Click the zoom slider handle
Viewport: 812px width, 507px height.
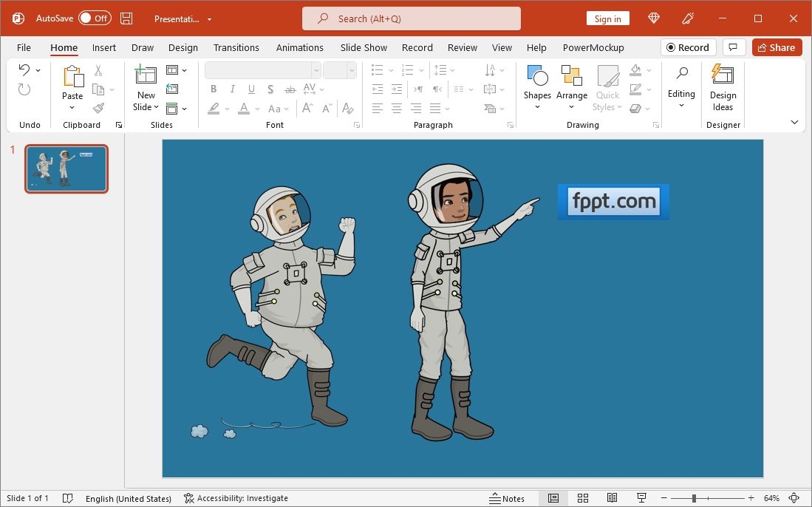(x=693, y=498)
